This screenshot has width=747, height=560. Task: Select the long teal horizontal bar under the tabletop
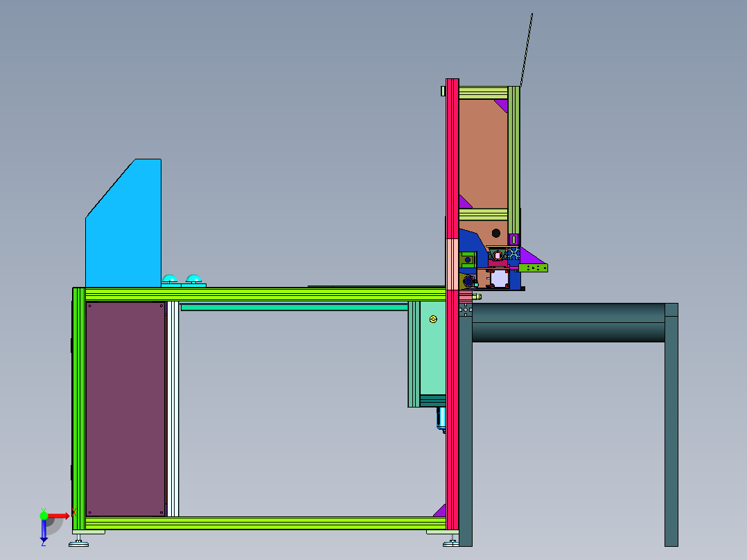(295, 308)
